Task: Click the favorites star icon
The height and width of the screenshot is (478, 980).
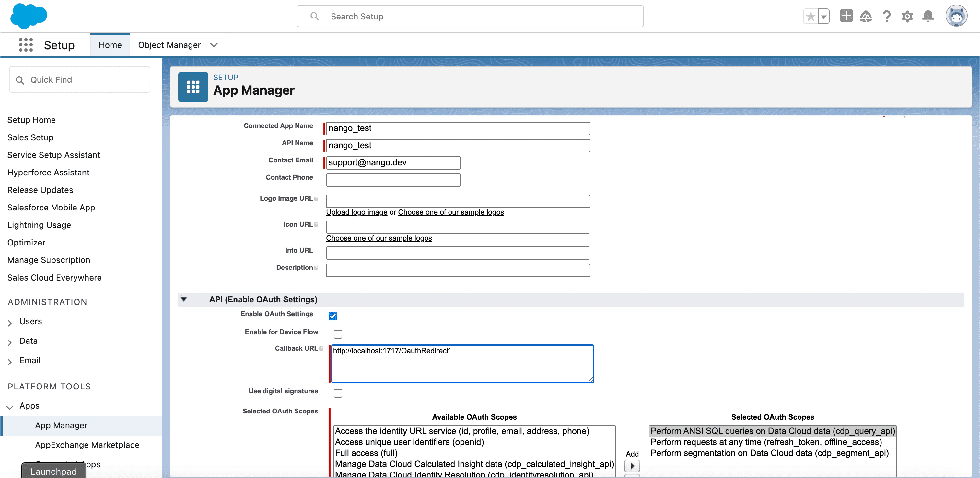Action: click(810, 16)
